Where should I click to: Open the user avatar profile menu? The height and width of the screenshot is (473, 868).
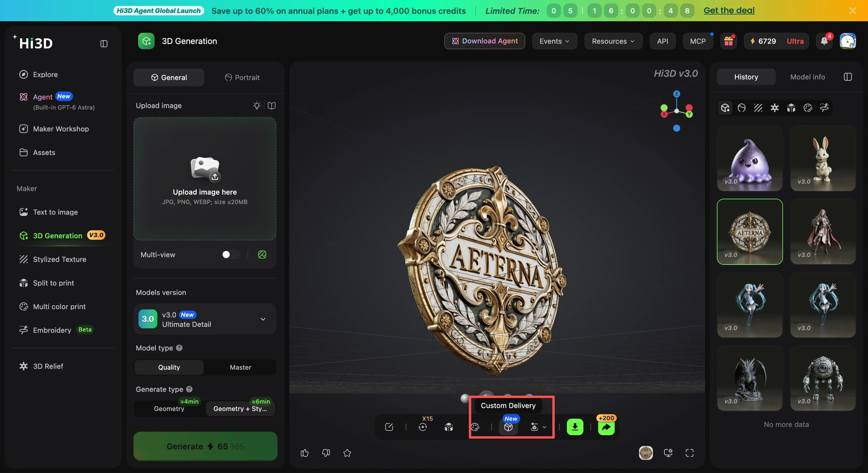click(x=848, y=41)
